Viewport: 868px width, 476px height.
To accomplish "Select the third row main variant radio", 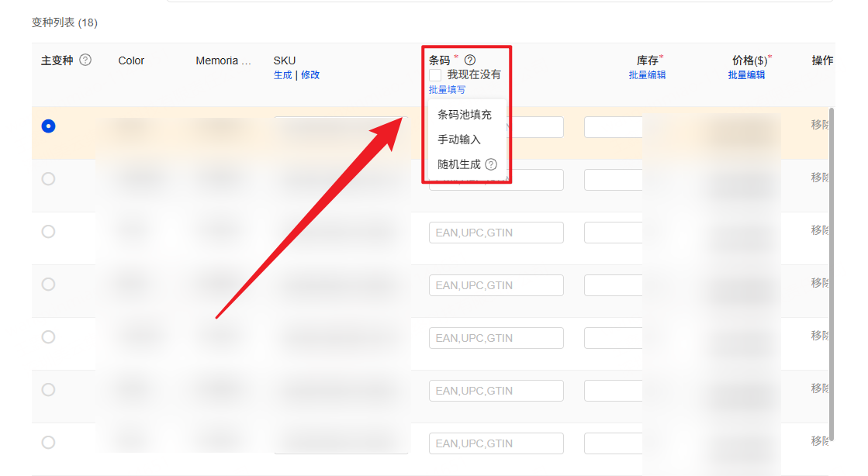I will pyautogui.click(x=48, y=232).
